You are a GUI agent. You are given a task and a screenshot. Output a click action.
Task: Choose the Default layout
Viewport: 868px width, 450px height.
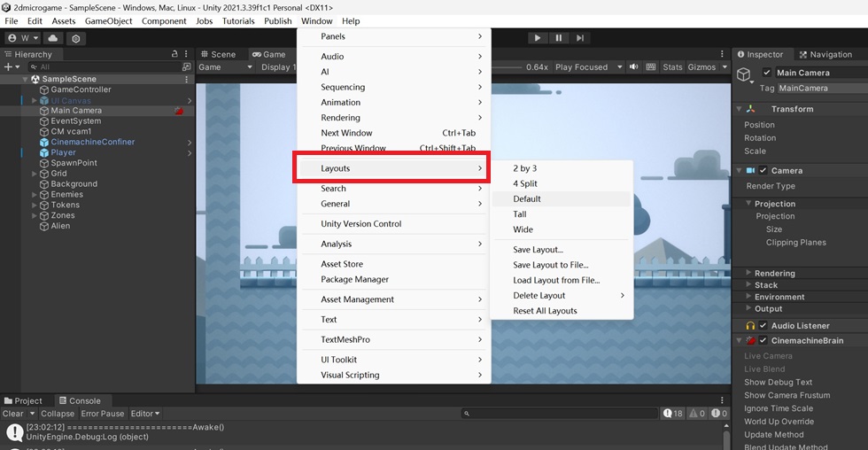pos(562,198)
